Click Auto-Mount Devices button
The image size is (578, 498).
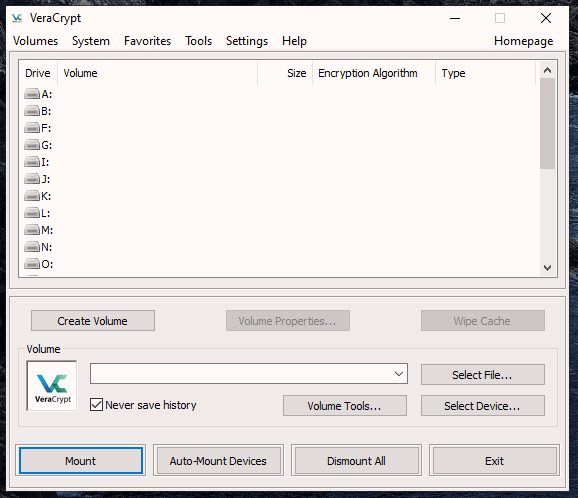click(x=218, y=460)
